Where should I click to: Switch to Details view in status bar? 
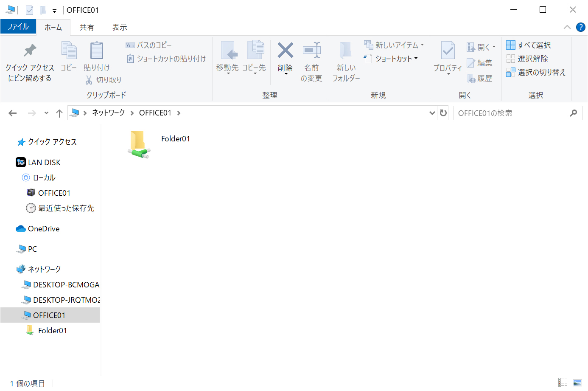(563, 383)
